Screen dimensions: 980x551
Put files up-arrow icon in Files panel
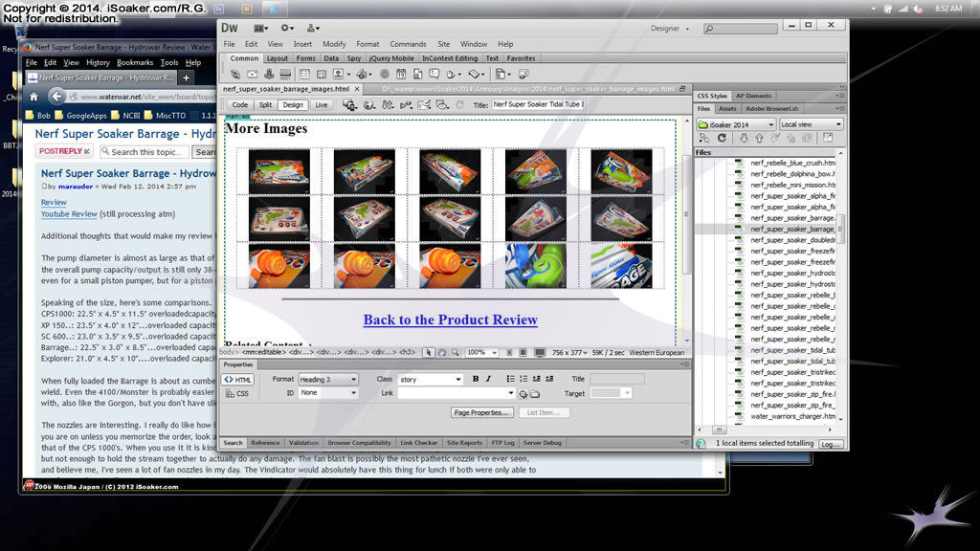(759, 138)
